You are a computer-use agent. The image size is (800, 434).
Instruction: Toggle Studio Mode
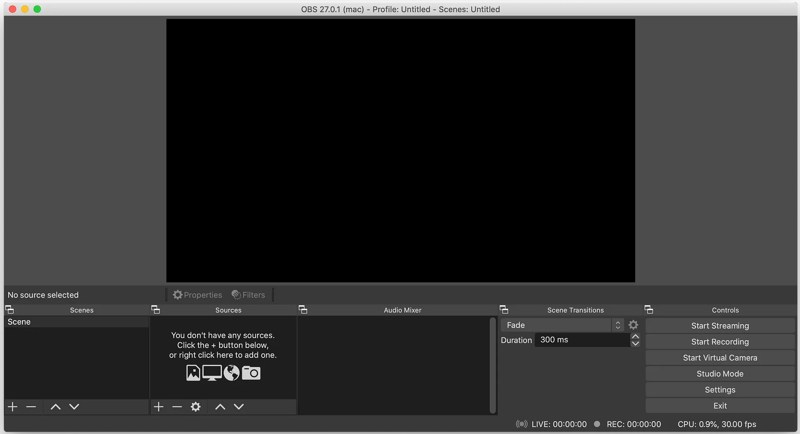click(720, 374)
